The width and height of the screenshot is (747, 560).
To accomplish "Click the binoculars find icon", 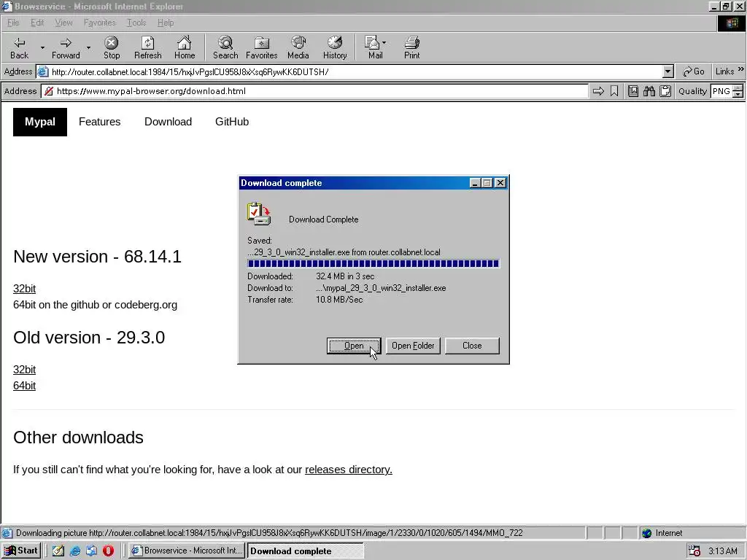I will coord(649,91).
